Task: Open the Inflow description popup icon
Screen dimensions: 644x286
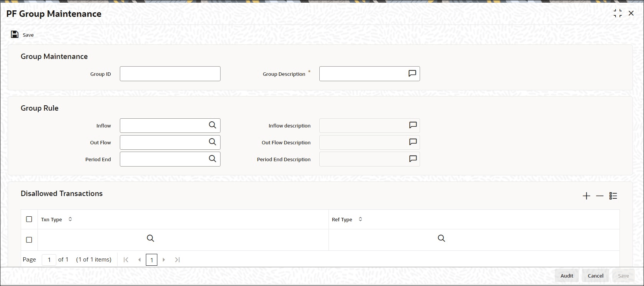Action: coord(413,125)
